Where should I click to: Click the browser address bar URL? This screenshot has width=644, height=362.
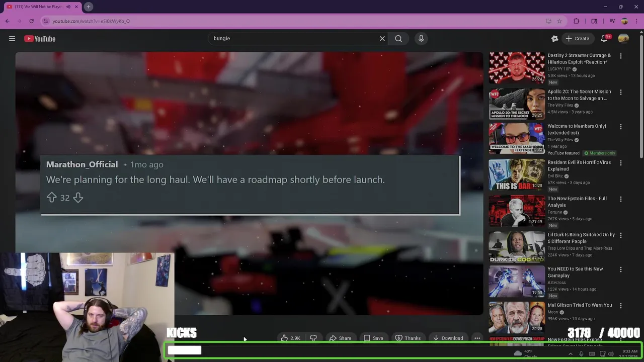(x=91, y=21)
